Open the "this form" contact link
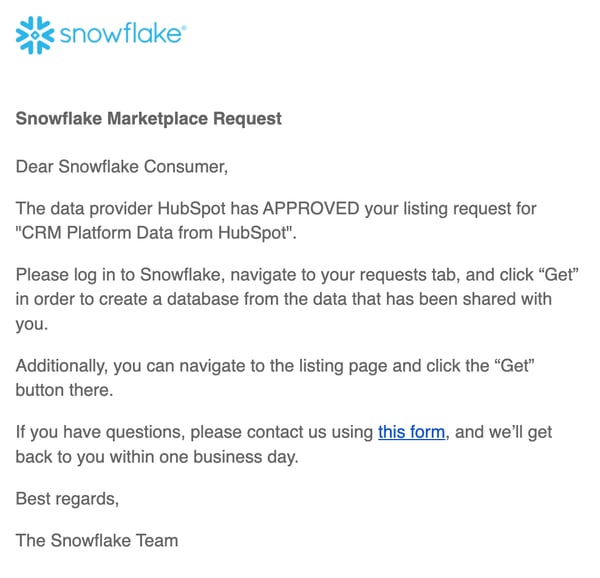The width and height of the screenshot is (600, 578). click(411, 432)
